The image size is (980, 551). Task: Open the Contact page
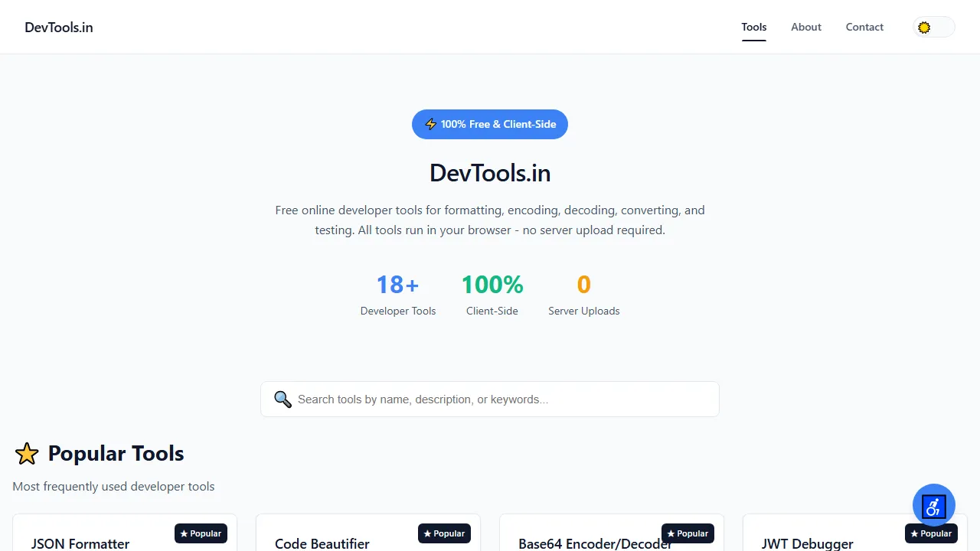pyautogui.click(x=864, y=27)
